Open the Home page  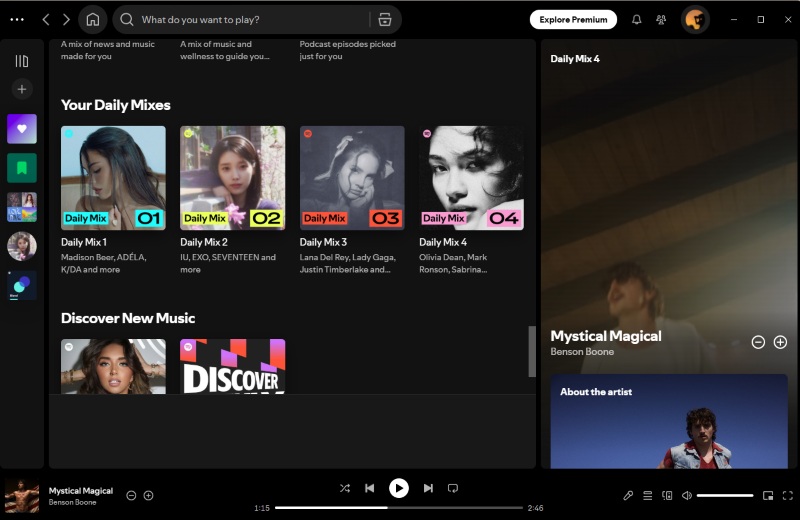pos(93,19)
